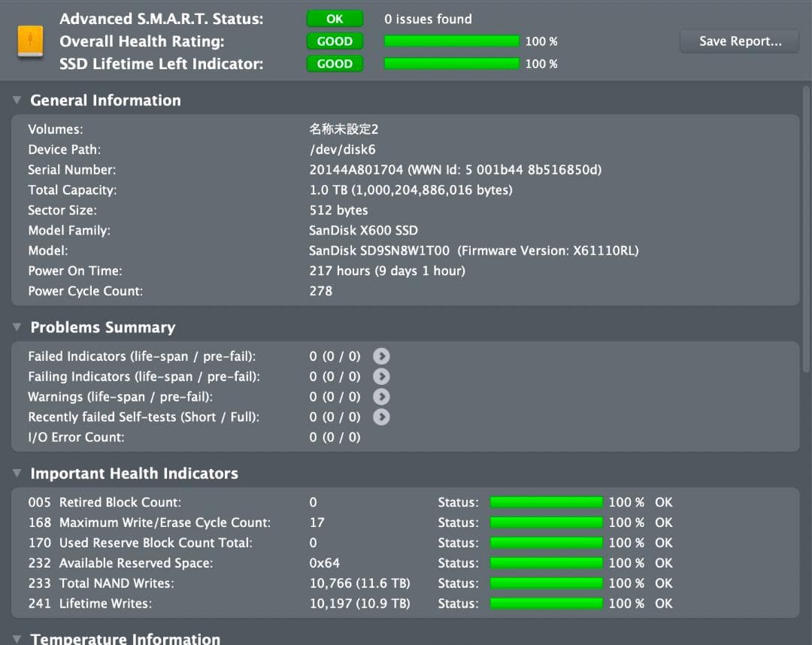Click the SSD Lifetime Left progress bar
This screenshot has width=812, height=645.
[451, 63]
